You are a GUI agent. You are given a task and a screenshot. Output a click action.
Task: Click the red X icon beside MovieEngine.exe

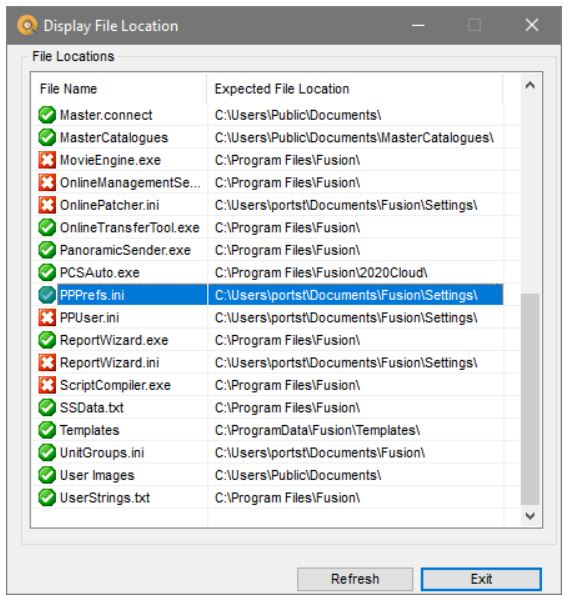point(47,160)
